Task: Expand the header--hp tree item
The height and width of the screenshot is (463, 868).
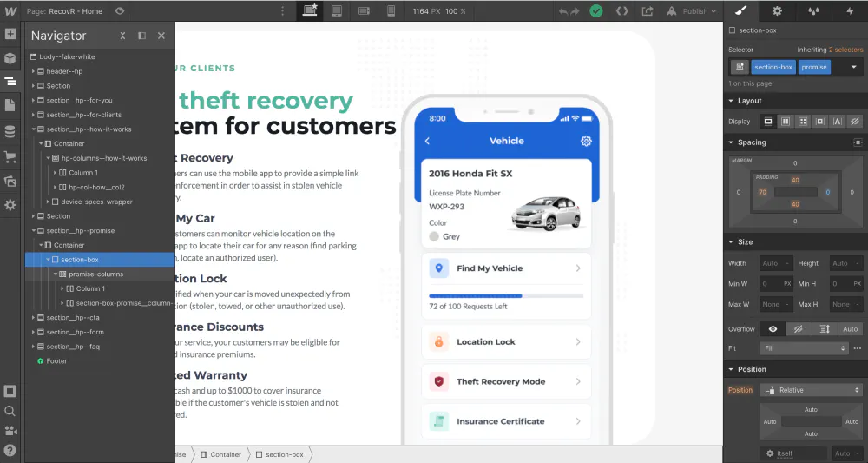Action: (33, 71)
